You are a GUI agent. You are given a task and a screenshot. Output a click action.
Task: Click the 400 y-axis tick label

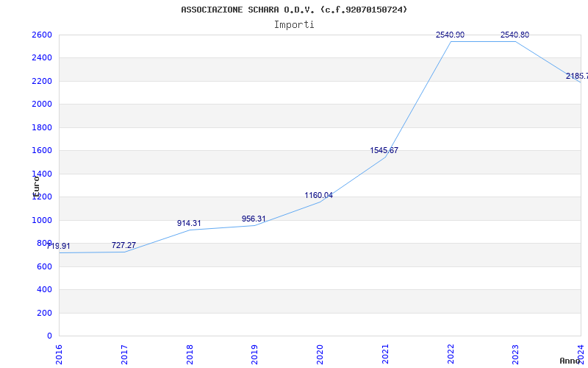click(x=44, y=289)
